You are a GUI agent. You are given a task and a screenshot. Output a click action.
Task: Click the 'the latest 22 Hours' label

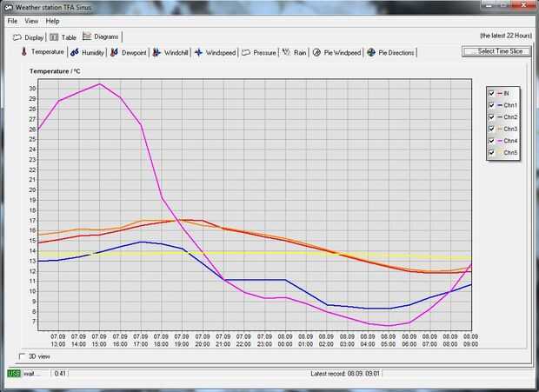point(506,36)
